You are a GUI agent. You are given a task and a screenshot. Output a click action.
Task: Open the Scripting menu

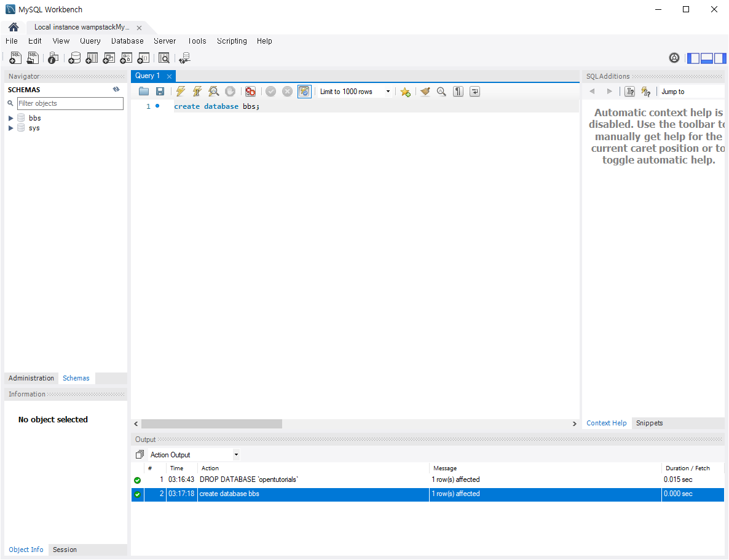(x=232, y=41)
